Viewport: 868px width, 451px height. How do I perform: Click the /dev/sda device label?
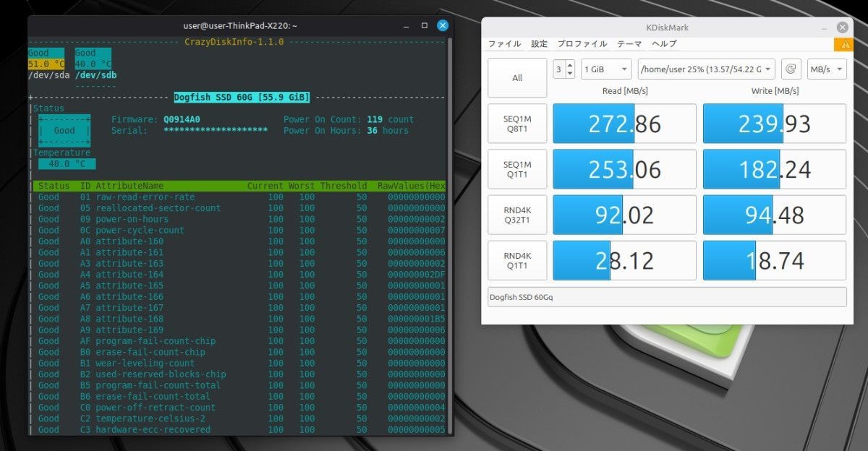tap(48, 75)
